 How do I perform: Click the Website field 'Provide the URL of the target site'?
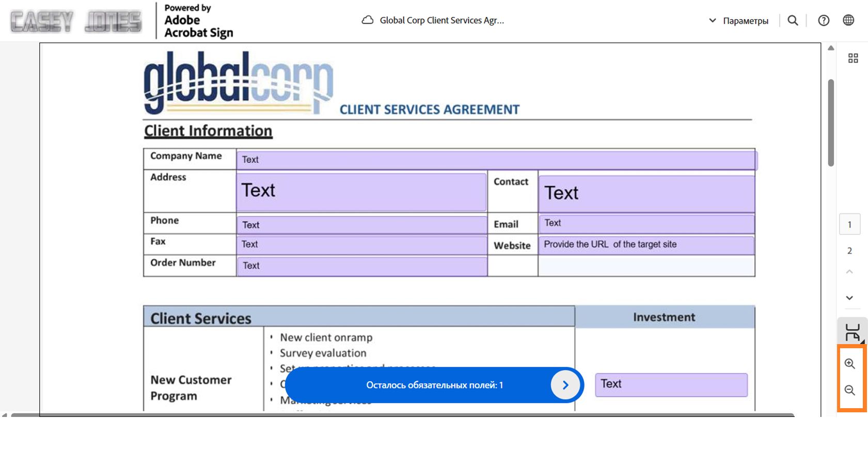646,244
